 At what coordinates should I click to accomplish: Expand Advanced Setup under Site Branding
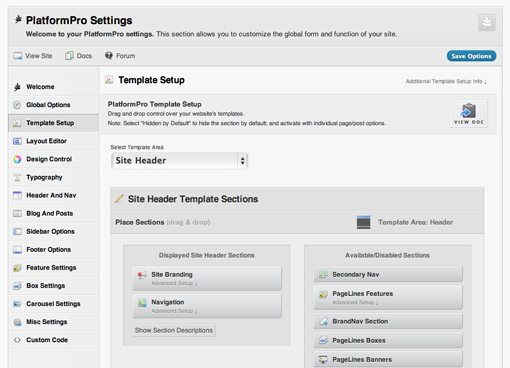pos(174,283)
